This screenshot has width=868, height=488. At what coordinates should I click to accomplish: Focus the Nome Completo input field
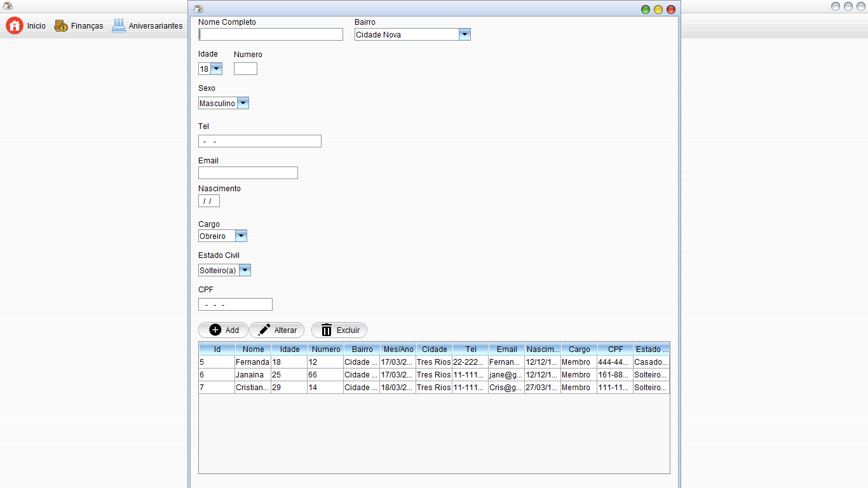(x=271, y=34)
